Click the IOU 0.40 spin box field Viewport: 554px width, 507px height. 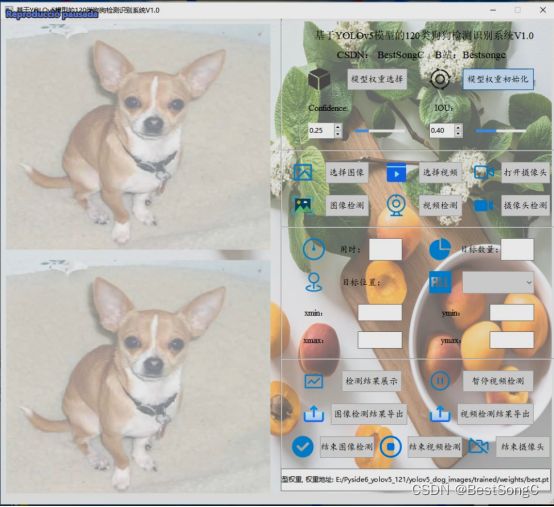[x=442, y=131]
